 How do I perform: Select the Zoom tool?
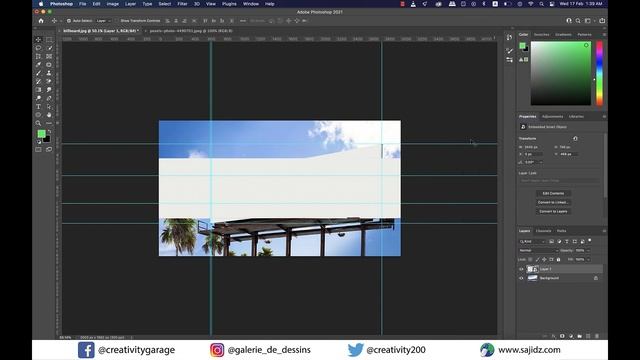38,123
